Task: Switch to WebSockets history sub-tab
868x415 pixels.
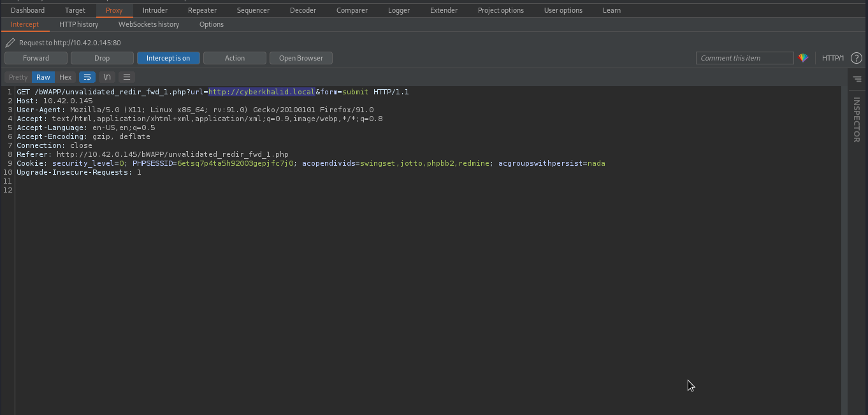Action: point(149,24)
